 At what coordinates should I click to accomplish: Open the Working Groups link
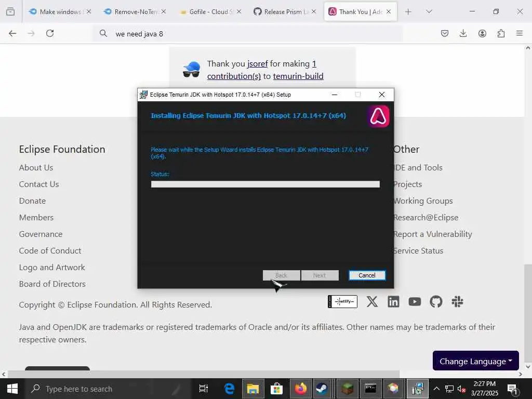(423, 201)
